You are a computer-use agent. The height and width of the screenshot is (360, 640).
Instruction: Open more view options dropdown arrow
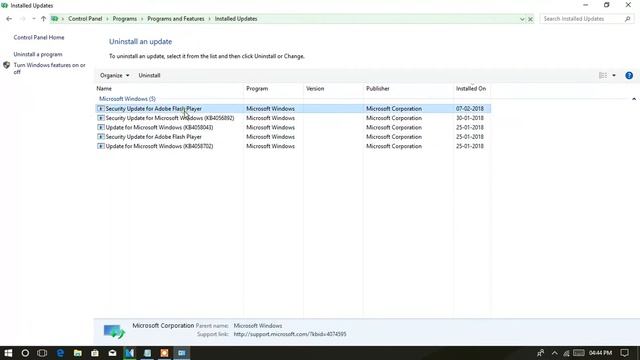614,76
